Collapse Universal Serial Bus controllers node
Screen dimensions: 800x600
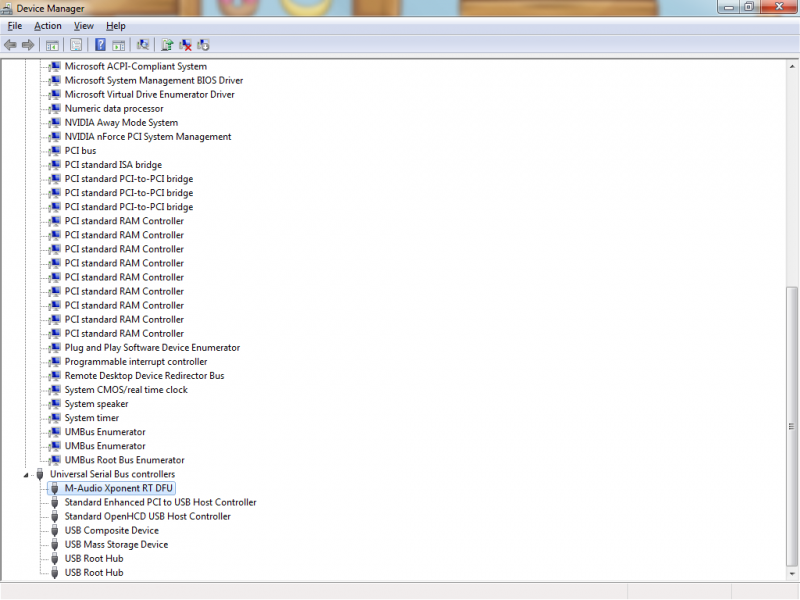click(x=27, y=475)
